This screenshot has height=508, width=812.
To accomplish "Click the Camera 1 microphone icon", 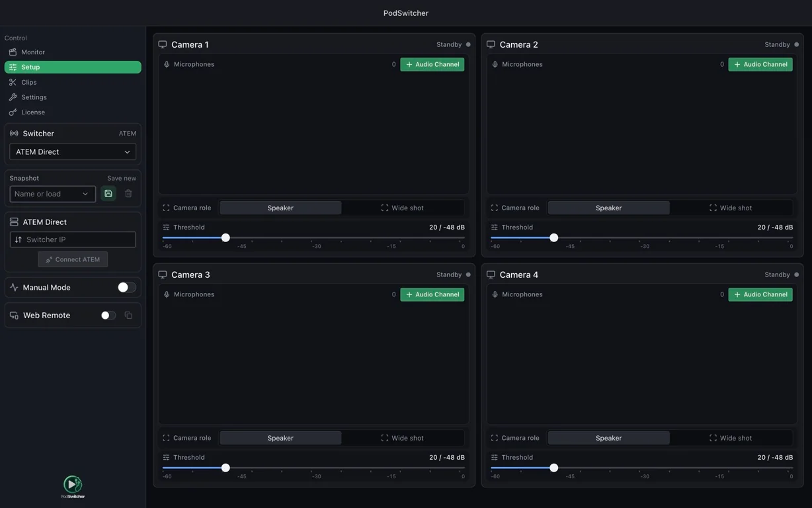I will tap(167, 64).
